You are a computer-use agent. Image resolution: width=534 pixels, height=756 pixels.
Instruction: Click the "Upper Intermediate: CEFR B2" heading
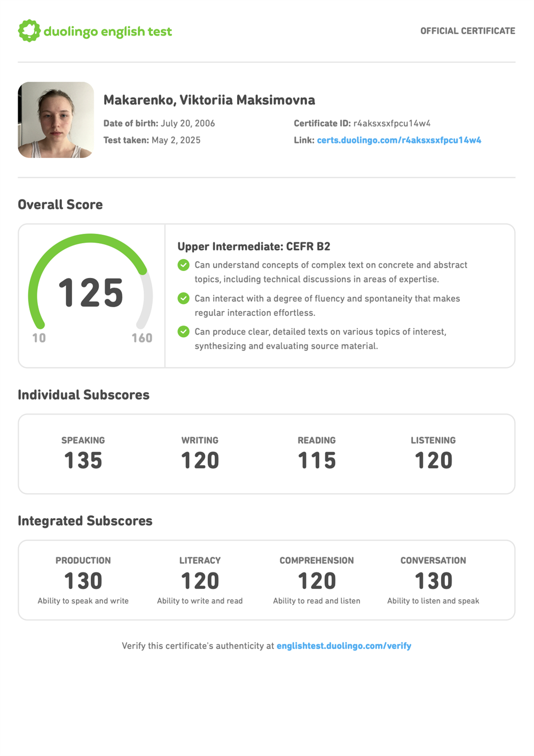pyautogui.click(x=254, y=246)
